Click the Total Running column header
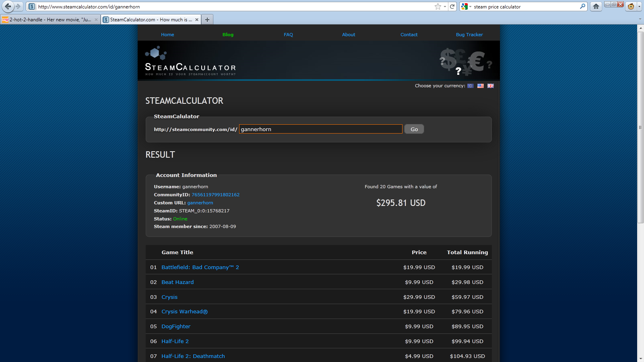 click(x=467, y=253)
